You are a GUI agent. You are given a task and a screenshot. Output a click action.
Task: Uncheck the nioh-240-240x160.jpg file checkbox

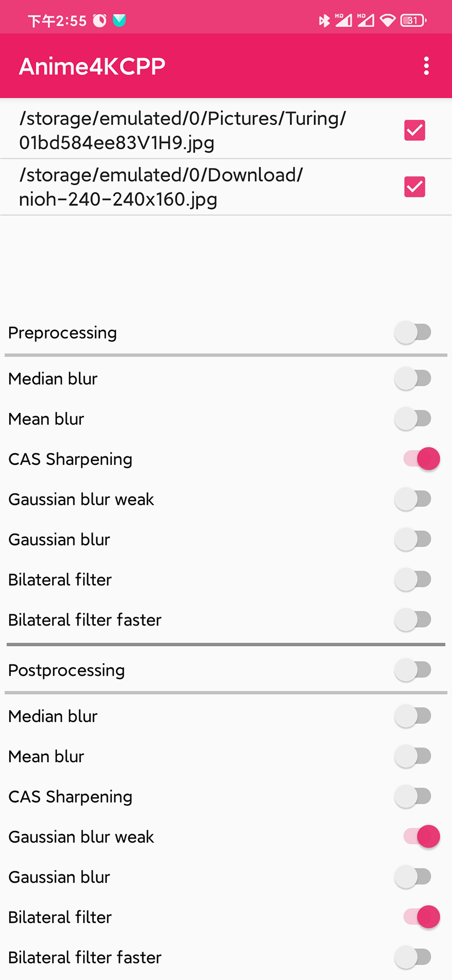[415, 187]
